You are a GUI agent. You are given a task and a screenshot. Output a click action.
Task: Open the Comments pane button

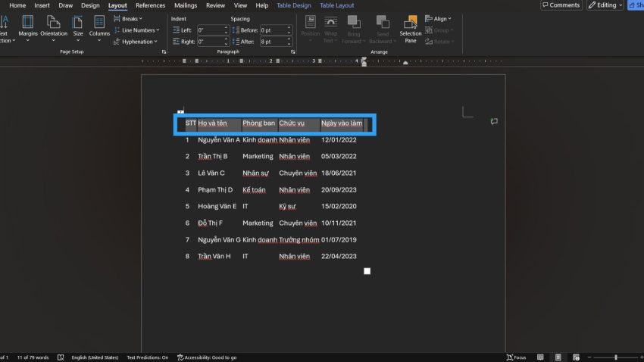tap(561, 5)
